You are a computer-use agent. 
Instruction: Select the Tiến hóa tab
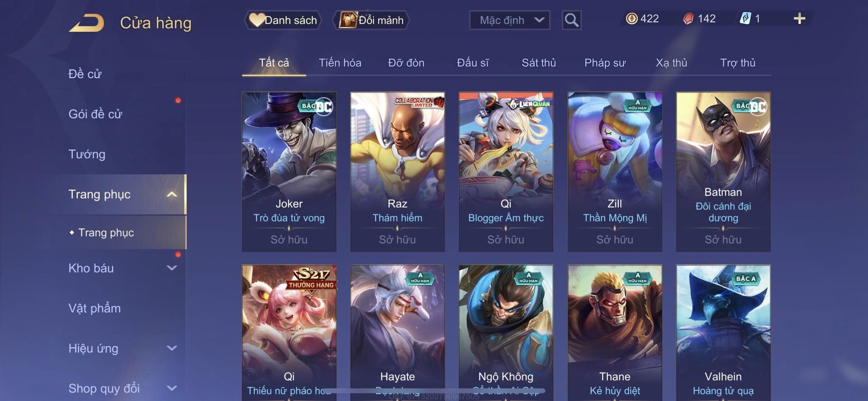point(340,63)
